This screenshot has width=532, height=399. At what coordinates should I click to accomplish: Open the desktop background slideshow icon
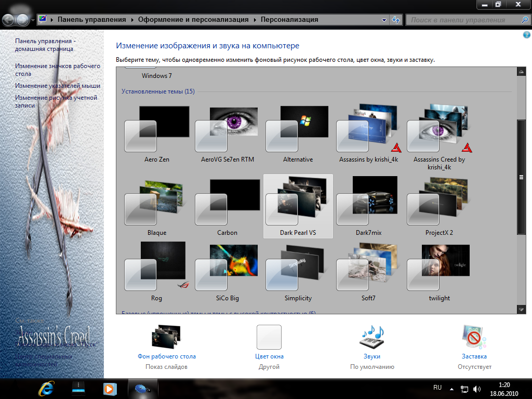pos(166,337)
